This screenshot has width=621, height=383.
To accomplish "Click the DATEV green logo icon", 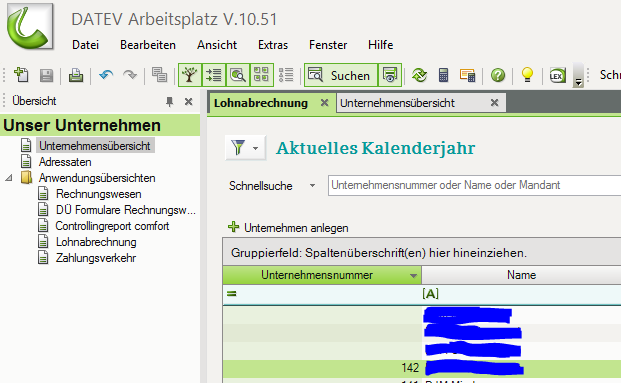I will tap(30, 26).
